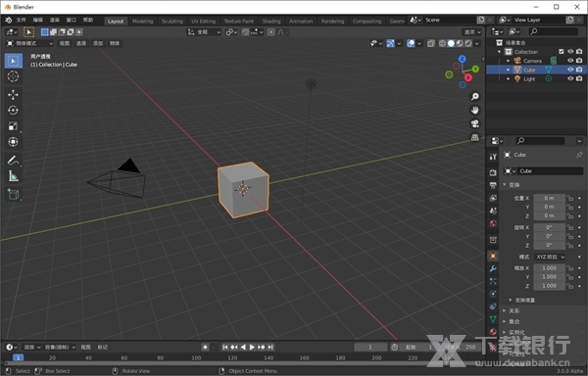Screen dimensions: 588x376
Task: Expand the Relations panel
Action: [505, 310]
